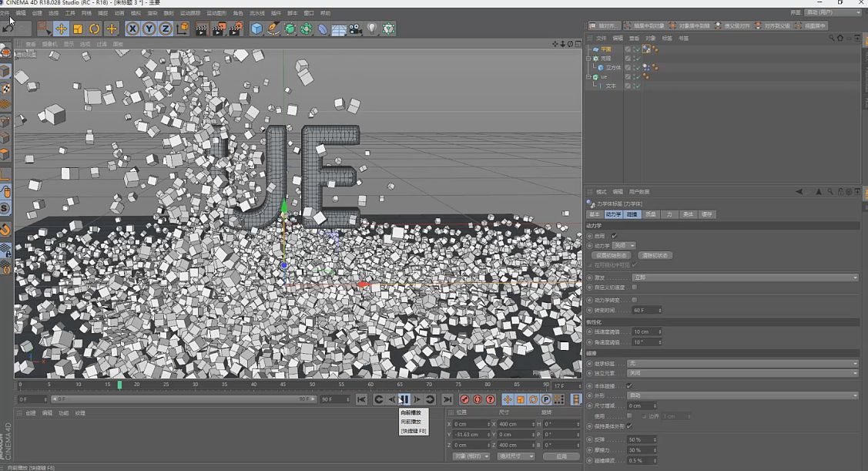
Task: Click the green Array modeling icon
Action: pos(306,29)
